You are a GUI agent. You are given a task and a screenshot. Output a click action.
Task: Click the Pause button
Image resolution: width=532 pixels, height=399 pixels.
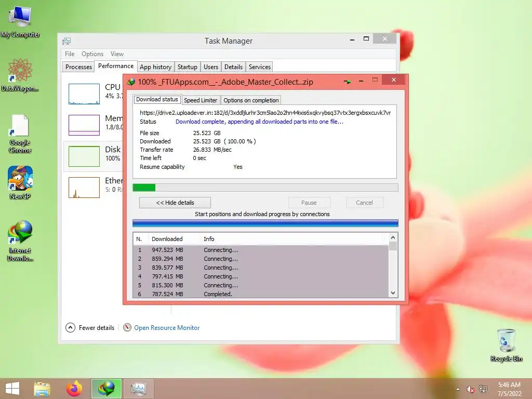pos(309,203)
